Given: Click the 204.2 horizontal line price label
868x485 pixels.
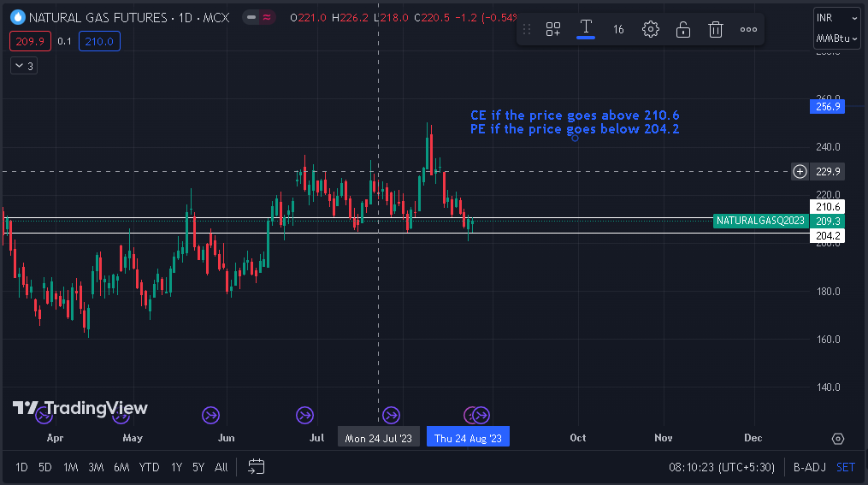Looking at the screenshot, I should coord(828,235).
